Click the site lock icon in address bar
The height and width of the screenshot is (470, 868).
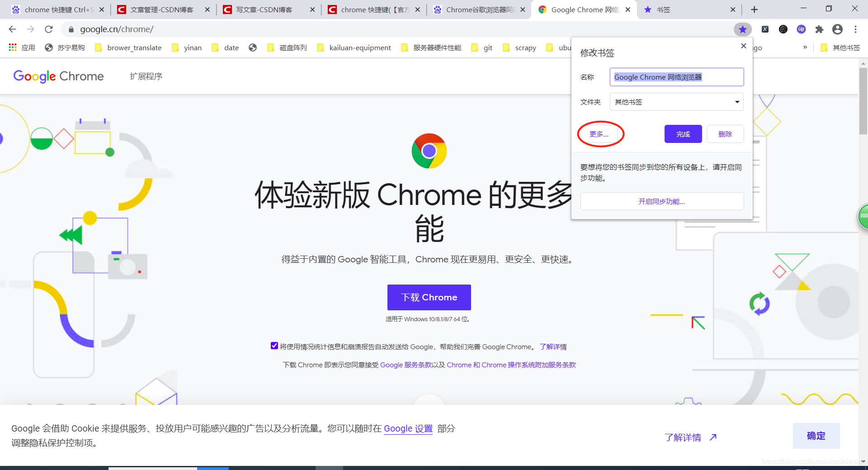pos(71,29)
